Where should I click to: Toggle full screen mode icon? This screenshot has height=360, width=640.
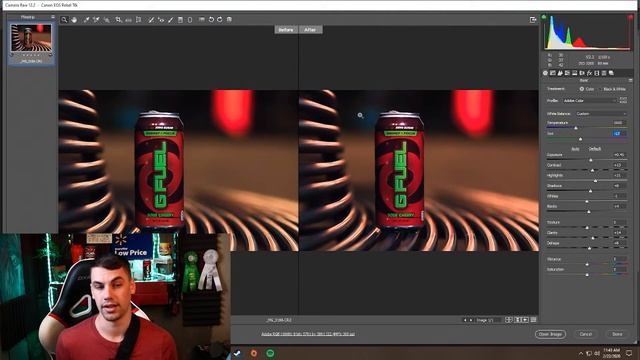[533, 20]
